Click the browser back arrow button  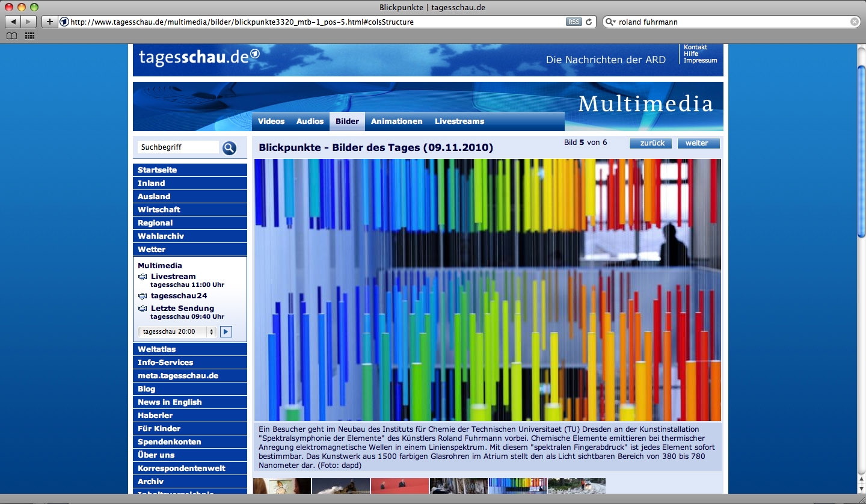(13, 22)
